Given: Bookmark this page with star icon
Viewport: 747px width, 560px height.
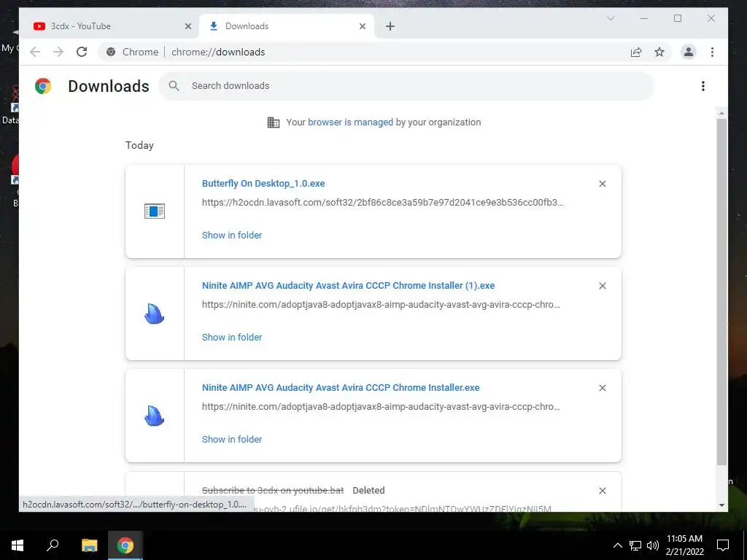Looking at the screenshot, I should (x=659, y=52).
